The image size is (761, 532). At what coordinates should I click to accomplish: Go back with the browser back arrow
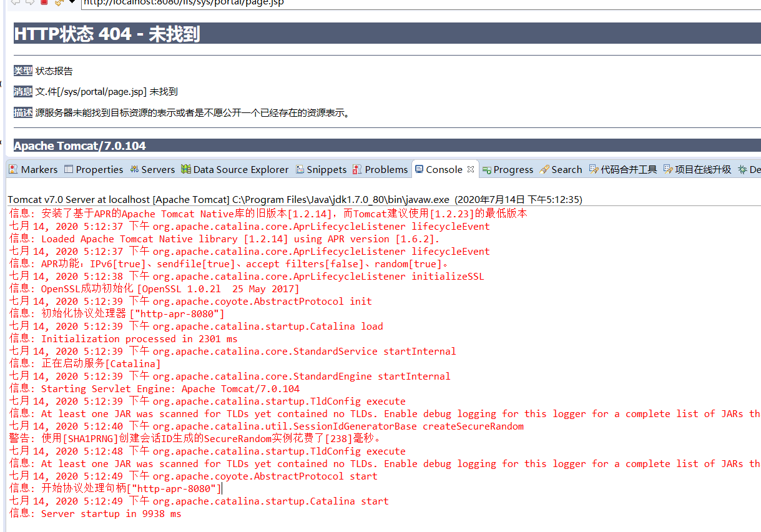[x=16, y=2]
